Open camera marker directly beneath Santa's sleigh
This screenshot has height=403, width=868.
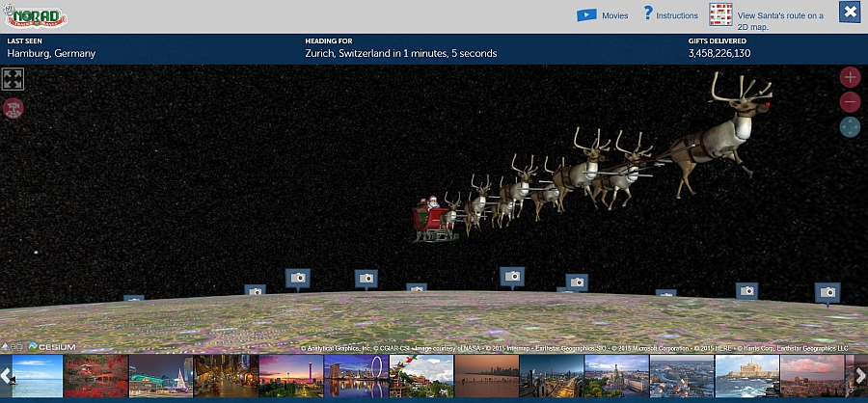(417, 288)
